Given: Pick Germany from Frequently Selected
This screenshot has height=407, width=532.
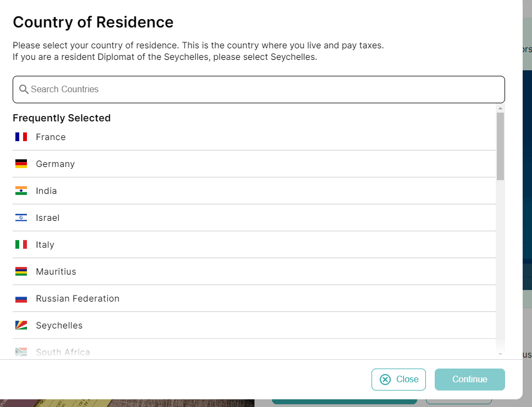Looking at the screenshot, I should [x=254, y=164].
